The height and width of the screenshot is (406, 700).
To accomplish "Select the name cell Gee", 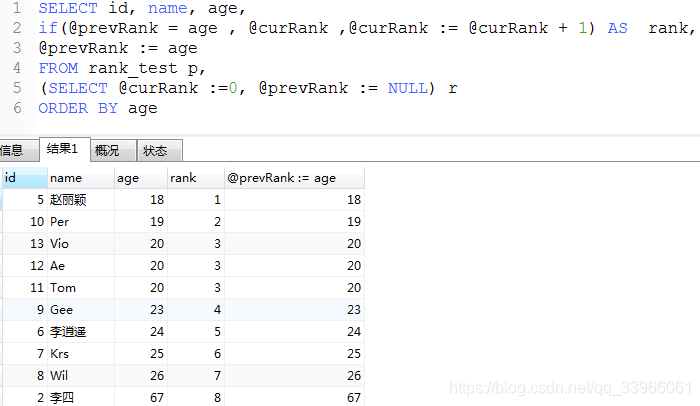I will [81, 310].
